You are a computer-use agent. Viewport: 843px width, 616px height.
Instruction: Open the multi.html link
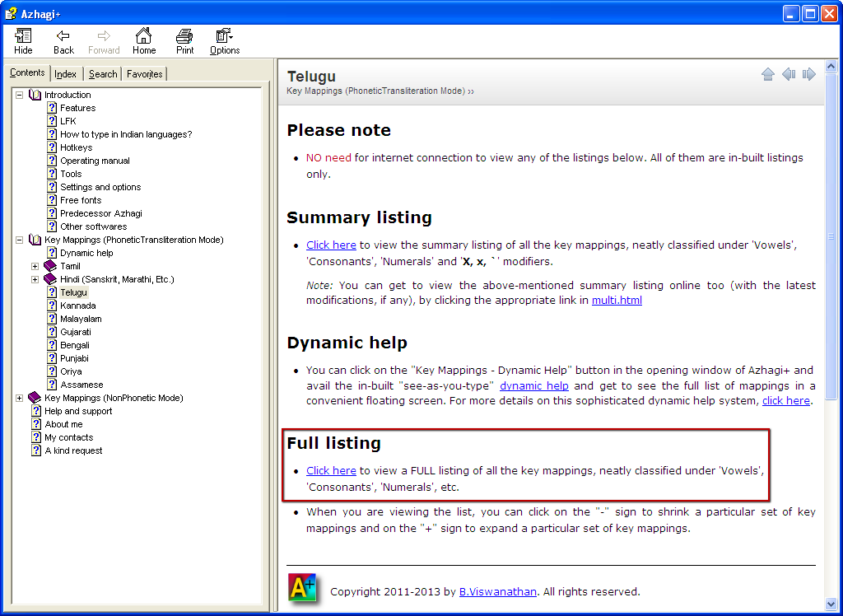[x=617, y=301]
